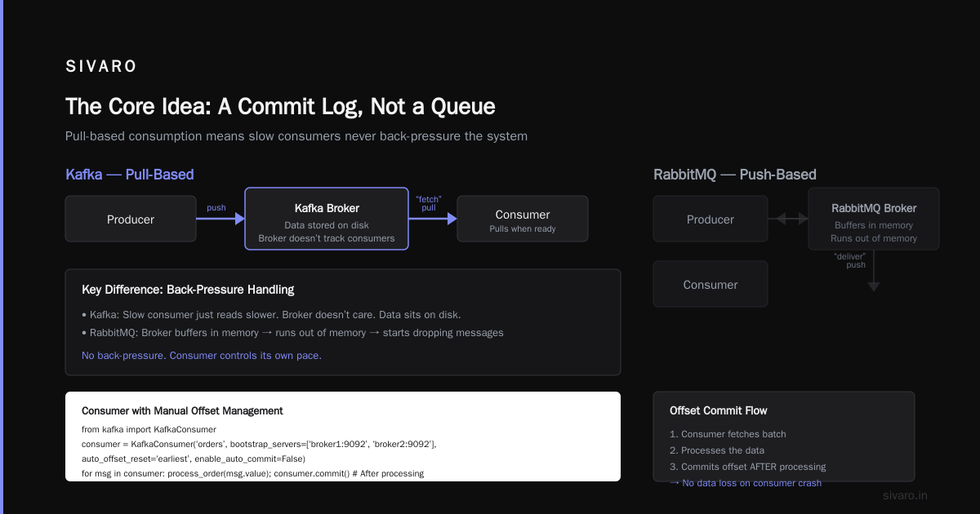Click the Kafka — Pull-Based heading
The height and width of the screenshot is (514, 980).
[x=129, y=175]
